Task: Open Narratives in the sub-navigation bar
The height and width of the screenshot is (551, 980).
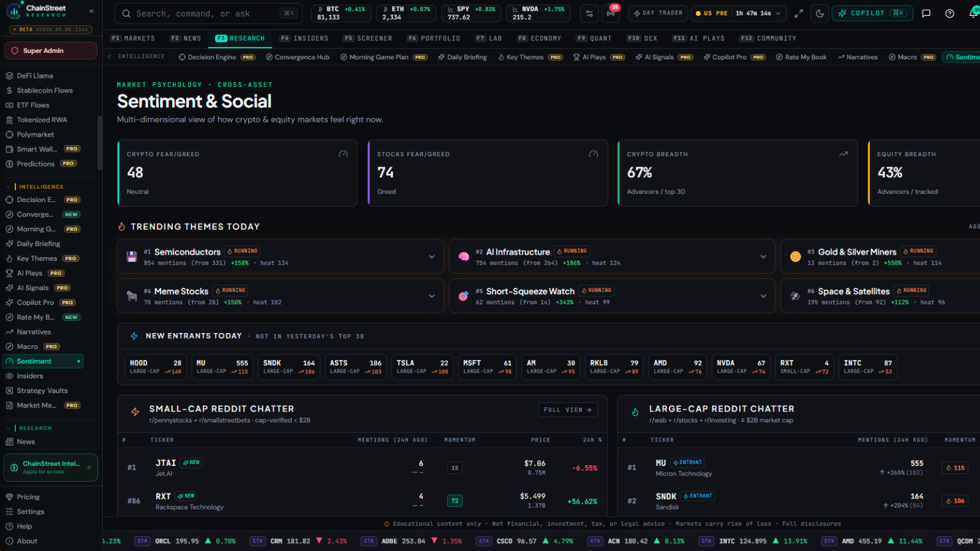Action: [x=858, y=57]
